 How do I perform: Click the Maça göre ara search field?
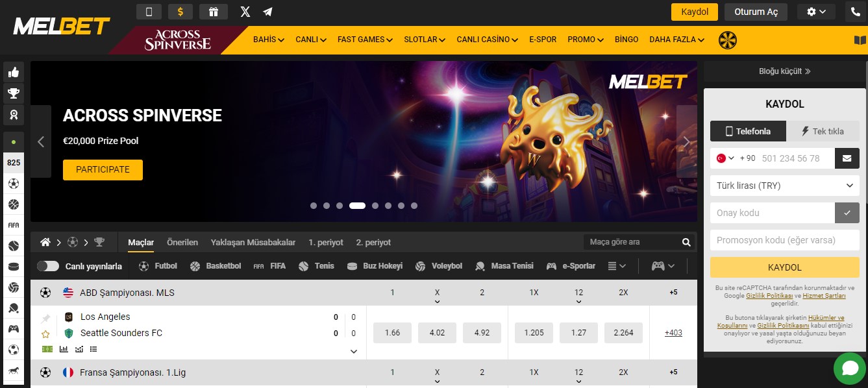632,242
